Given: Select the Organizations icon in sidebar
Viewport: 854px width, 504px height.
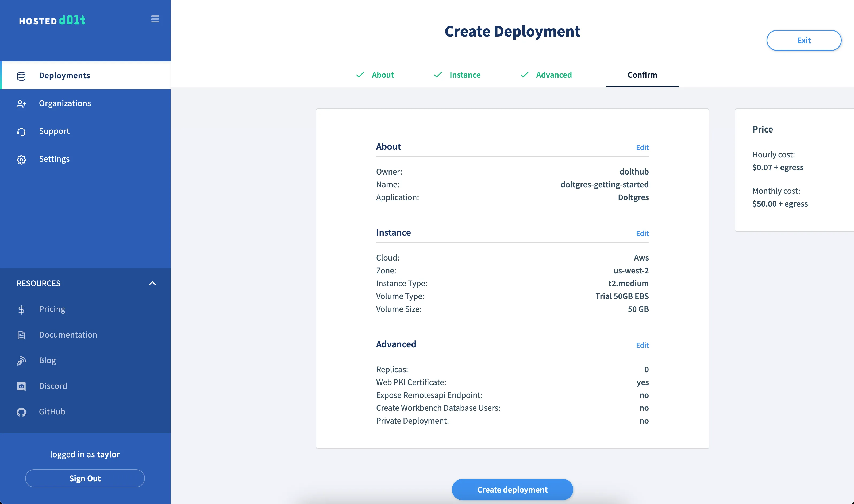Looking at the screenshot, I should point(21,104).
